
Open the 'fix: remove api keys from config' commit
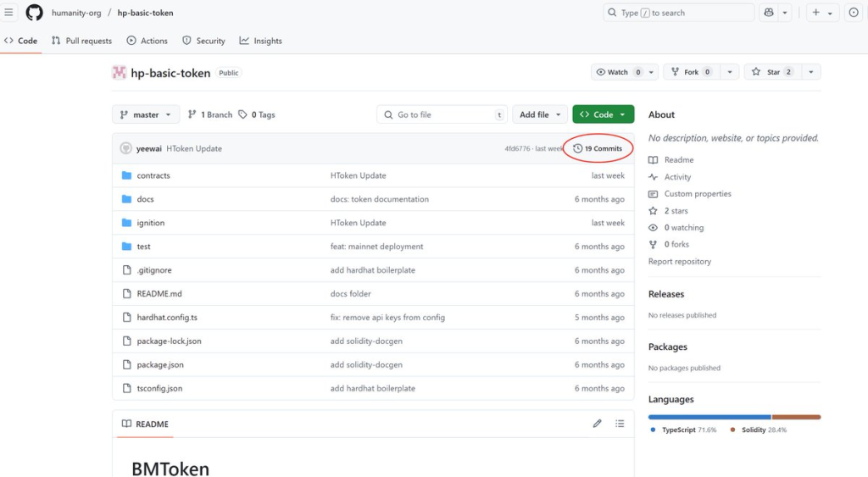click(387, 318)
